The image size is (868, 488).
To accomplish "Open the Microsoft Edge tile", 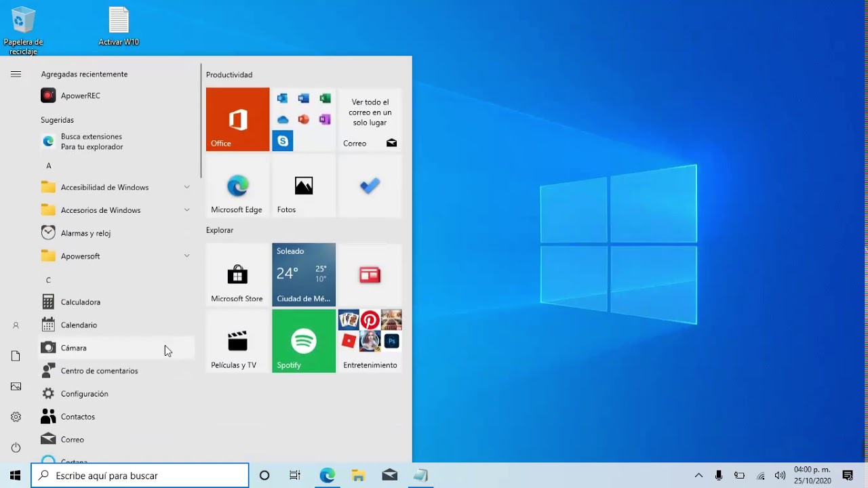I will [x=237, y=186].
